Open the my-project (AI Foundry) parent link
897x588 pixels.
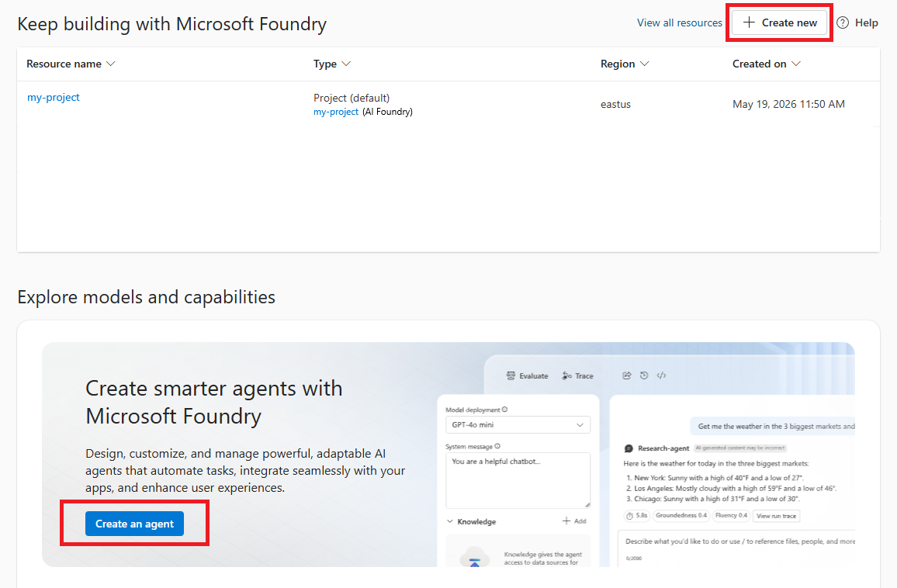336,112
